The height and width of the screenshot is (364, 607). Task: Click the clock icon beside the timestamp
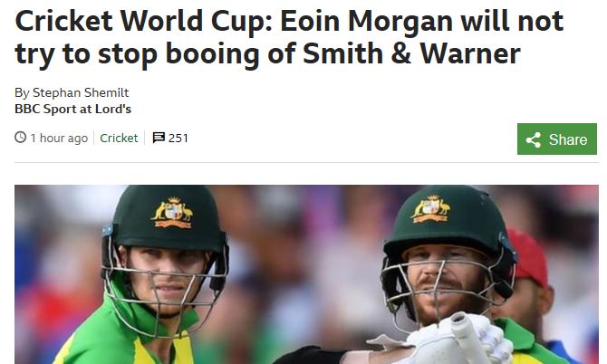pyautogui.click(x=20, y=138)
